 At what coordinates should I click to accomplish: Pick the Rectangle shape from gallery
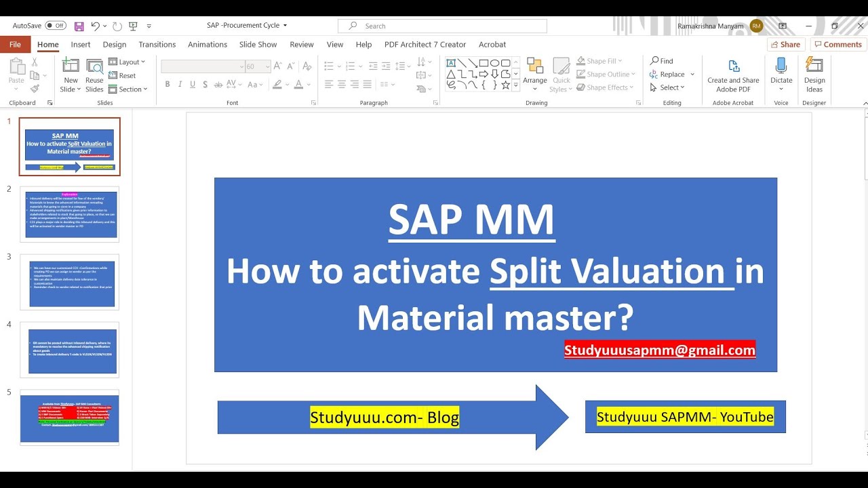pos(484,63)
